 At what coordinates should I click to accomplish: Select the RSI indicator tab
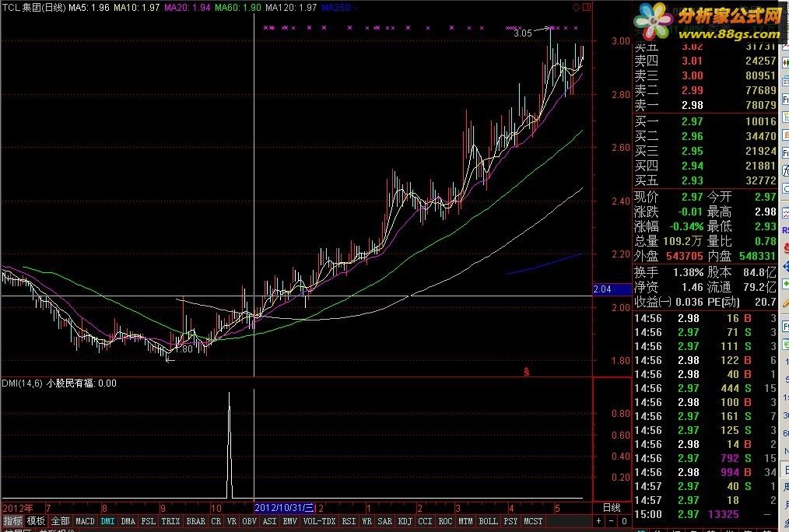pos(349,521)
